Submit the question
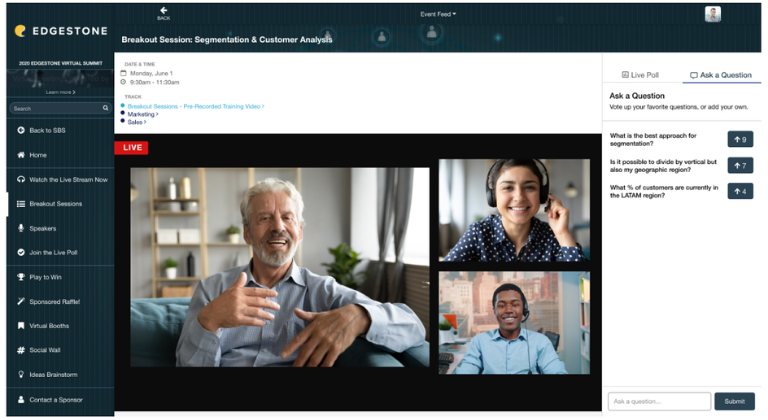The height and width of the screenshot is (420, 768). 734,401
